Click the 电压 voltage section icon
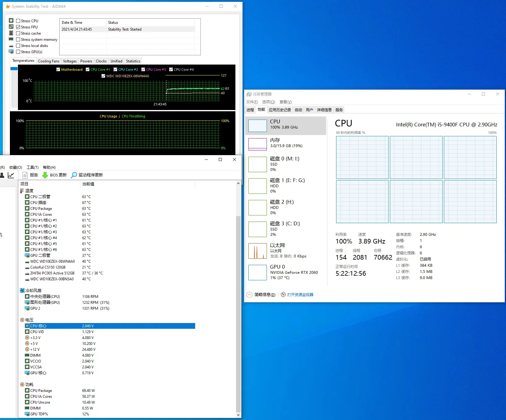 tap(22, 320)
